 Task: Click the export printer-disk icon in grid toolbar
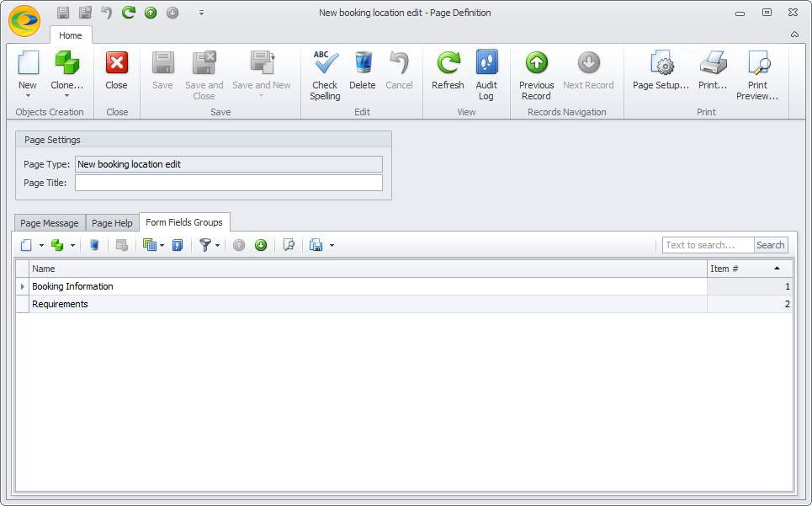pos(316,245)
